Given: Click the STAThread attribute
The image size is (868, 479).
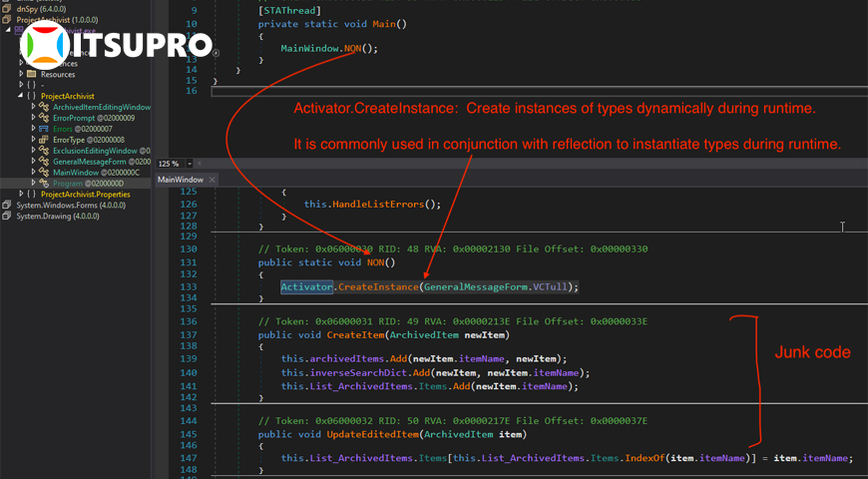Looking at the screenshot, I should coord(289,11).
